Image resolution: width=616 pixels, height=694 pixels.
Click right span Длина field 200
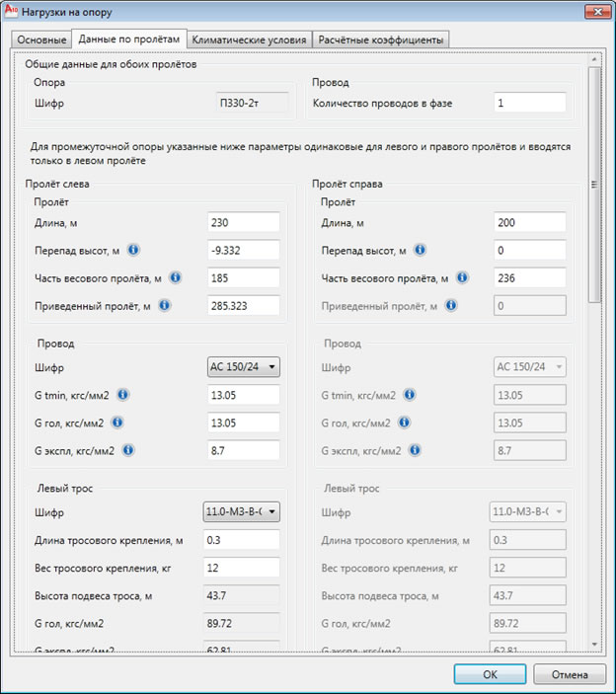[530, 222]
